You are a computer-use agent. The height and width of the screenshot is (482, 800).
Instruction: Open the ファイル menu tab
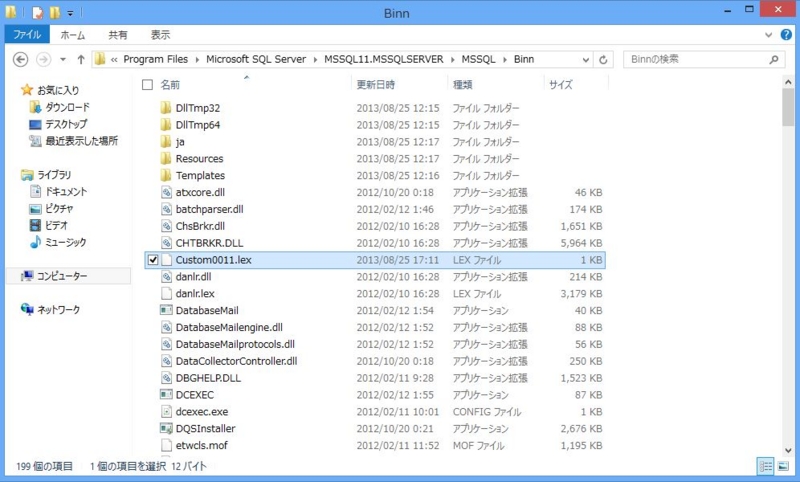[x=27, y=35]
